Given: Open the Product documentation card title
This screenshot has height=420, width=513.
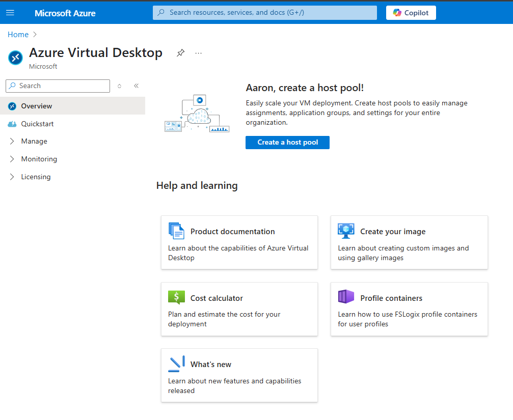Looking at the screenshot, I should click(233, 232).
